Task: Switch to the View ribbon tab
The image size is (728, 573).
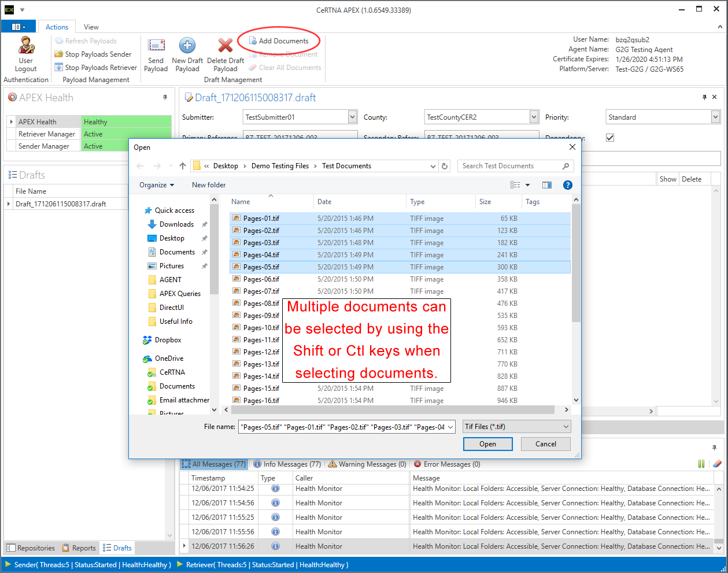Action: point(91,27)
